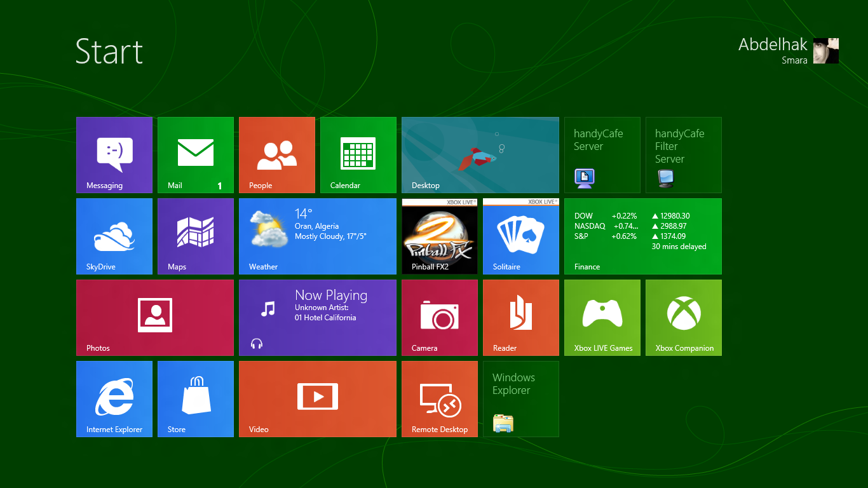Screen dimensions: 868x488
Task: Launch the Camera app
Action: click(x=440, y=318)
